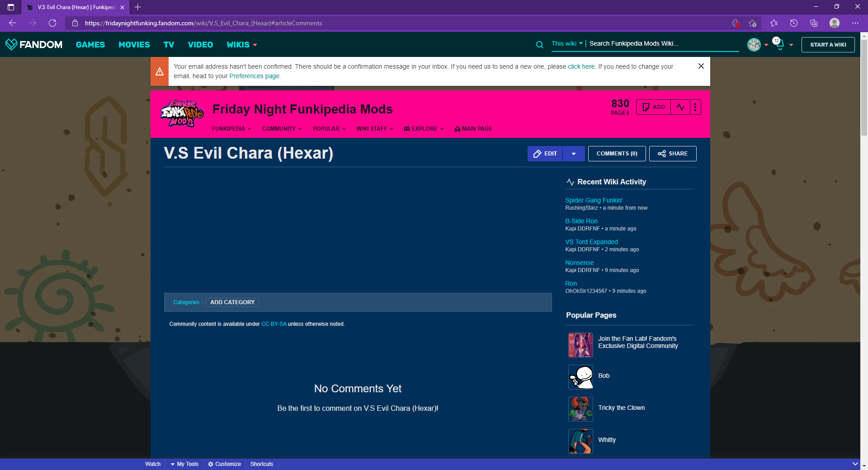Add page to browser favorites

752,23
